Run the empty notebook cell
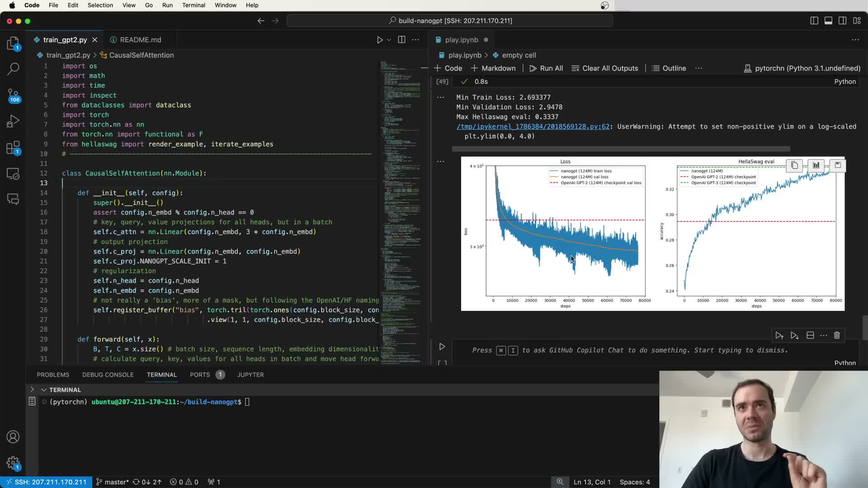The height and width of the screenshot is (488, 868). coord(442,347)
